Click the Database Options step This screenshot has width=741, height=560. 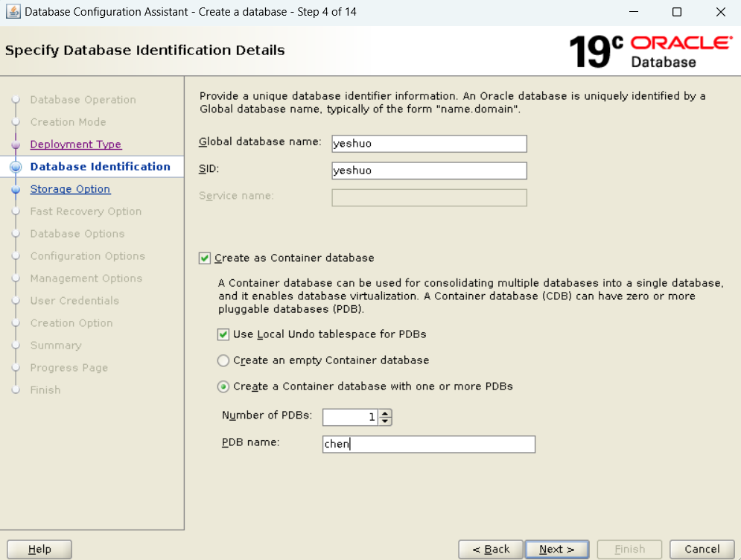77,233
